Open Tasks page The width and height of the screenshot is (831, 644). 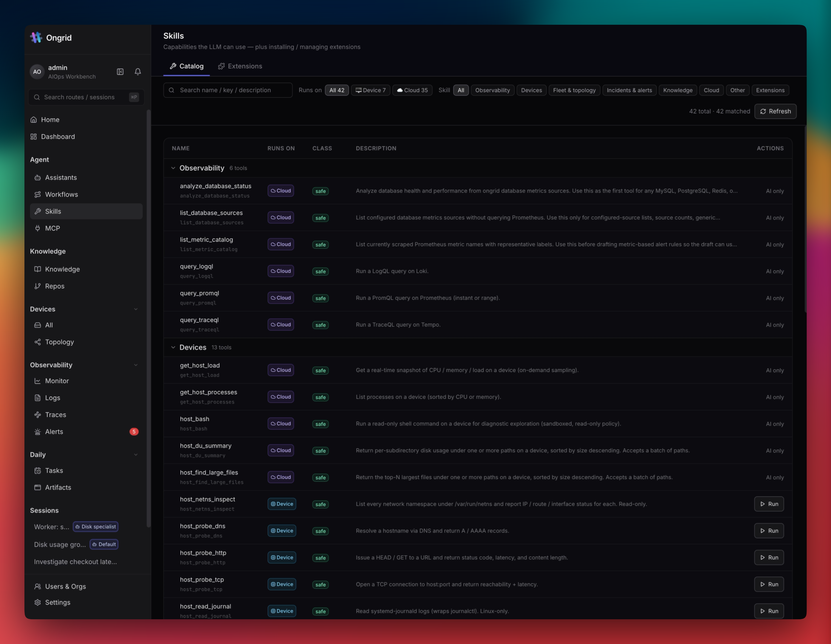[x=86, y=470]
